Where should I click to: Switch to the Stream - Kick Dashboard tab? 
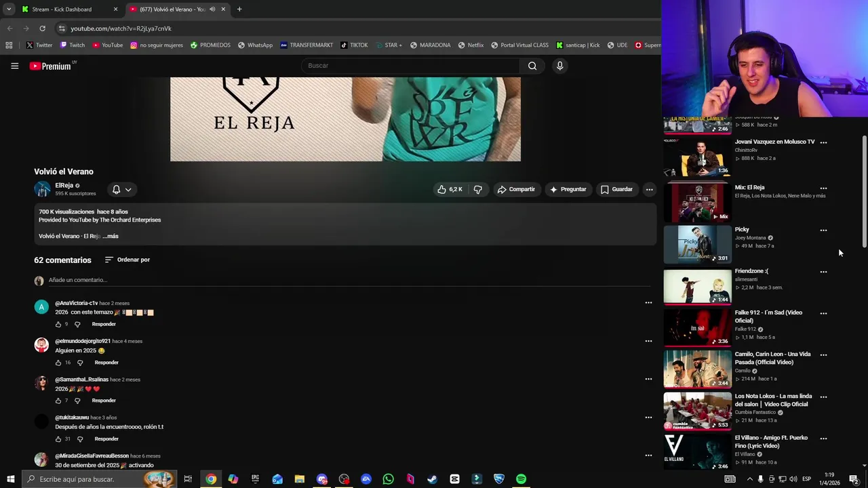tap(69, 9)
